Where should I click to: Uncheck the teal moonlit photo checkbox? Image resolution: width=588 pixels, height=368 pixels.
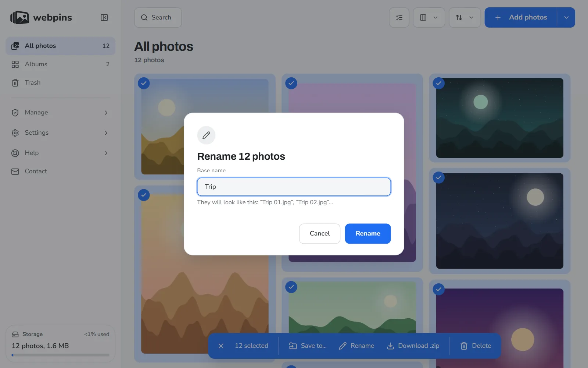point(438,83)
